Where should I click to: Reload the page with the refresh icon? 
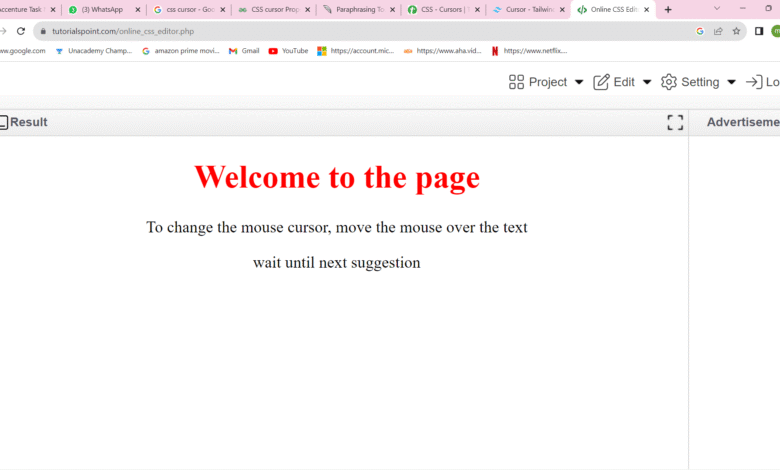(x=20, y=31)
